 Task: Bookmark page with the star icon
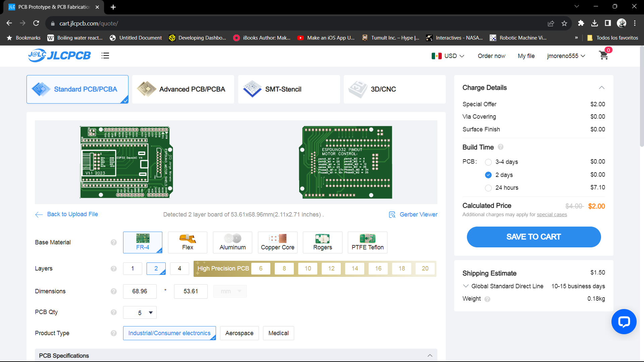pos(564,23)
